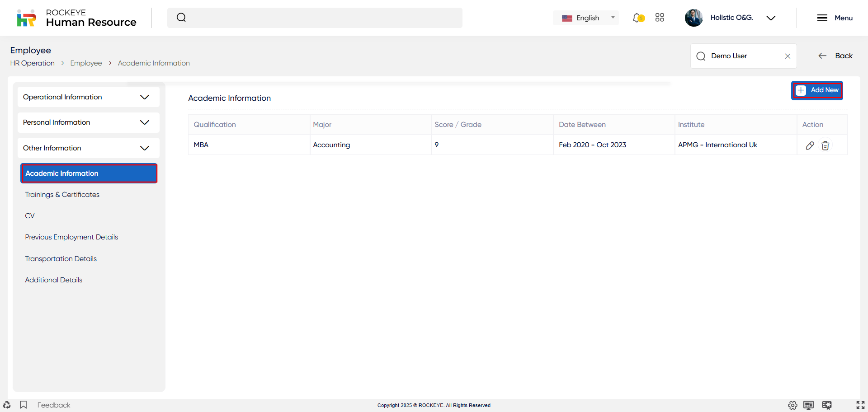Screen dimensions: 868x412
Task: Expand the Other Information section
Action: (x=89, y=148)
